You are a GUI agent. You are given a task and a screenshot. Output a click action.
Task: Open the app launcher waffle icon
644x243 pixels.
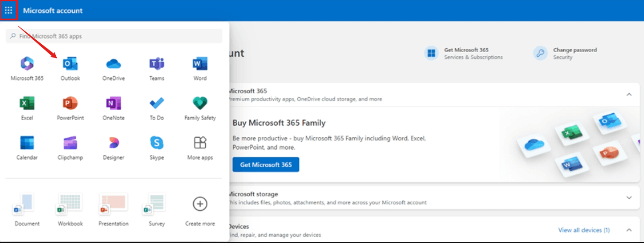[x=8, y=10]
